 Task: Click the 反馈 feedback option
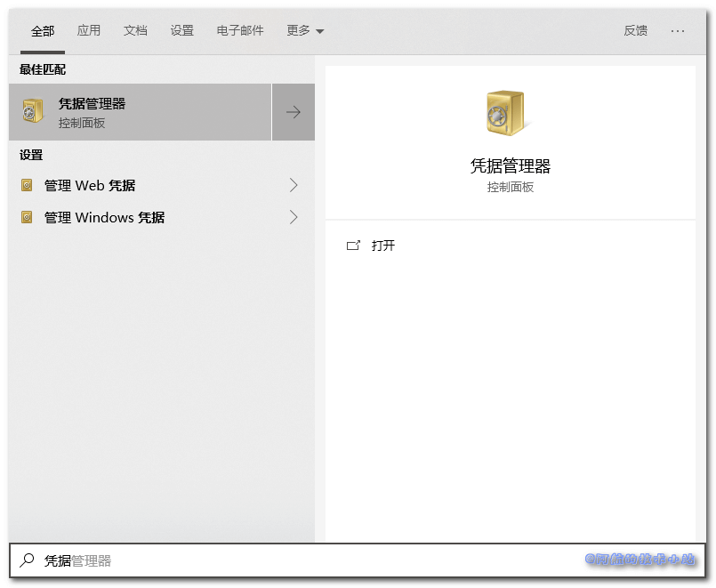[x=634, y=30]
